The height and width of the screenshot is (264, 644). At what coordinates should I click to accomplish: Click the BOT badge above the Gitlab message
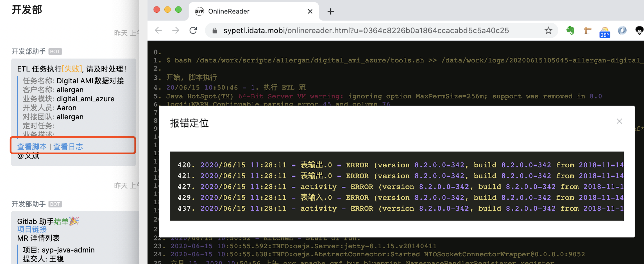click(55, 204)
